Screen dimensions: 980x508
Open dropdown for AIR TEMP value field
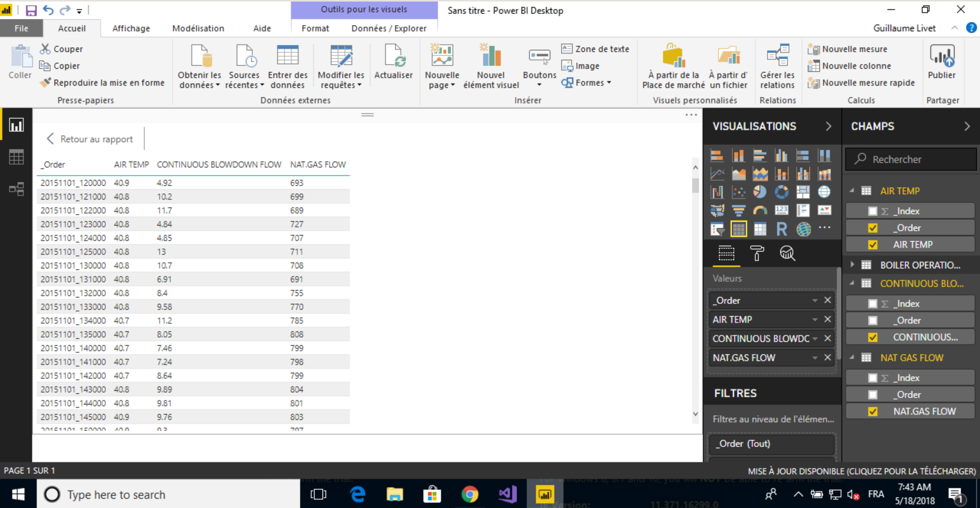coord(815,319)
